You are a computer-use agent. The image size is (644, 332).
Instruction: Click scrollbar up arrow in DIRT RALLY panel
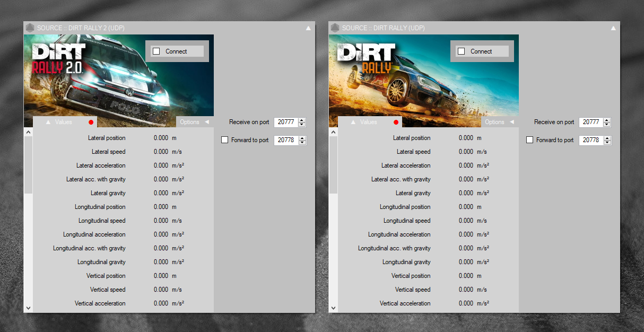(333, 132)
